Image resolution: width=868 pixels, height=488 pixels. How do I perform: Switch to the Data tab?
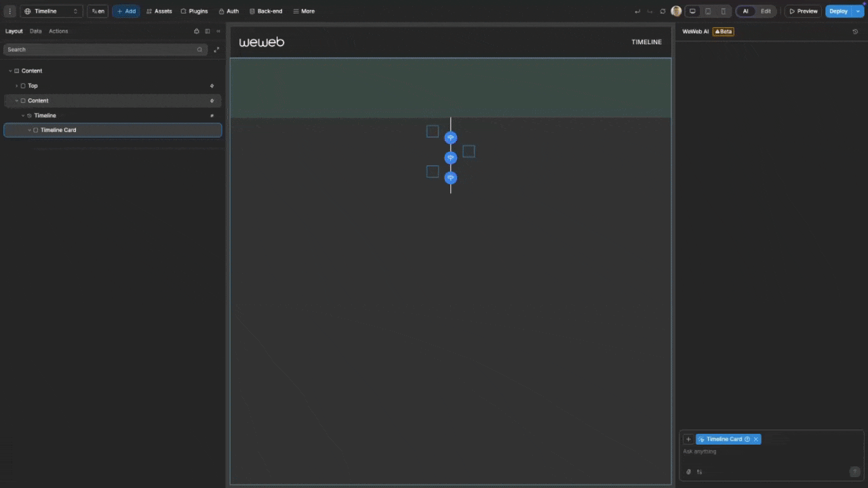[35, 30]
